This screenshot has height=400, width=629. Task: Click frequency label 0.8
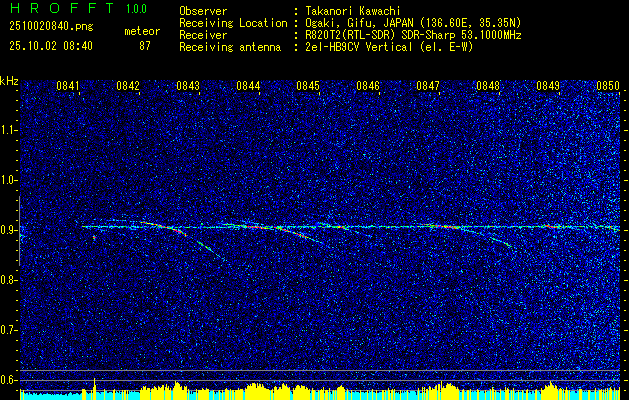[8, 280]
